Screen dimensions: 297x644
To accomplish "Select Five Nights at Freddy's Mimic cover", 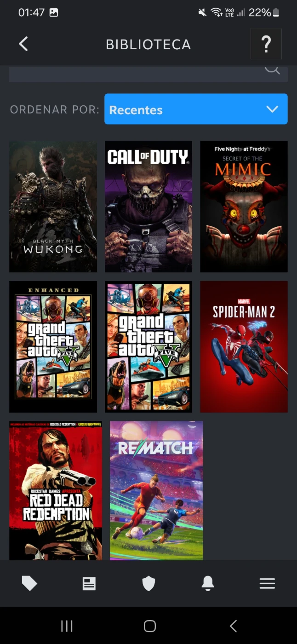I will 244,207.
